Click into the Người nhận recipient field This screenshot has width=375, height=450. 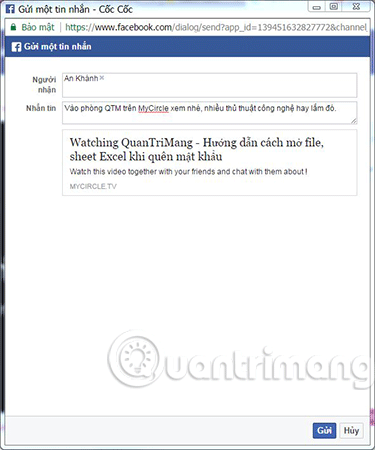coord(209,85)
